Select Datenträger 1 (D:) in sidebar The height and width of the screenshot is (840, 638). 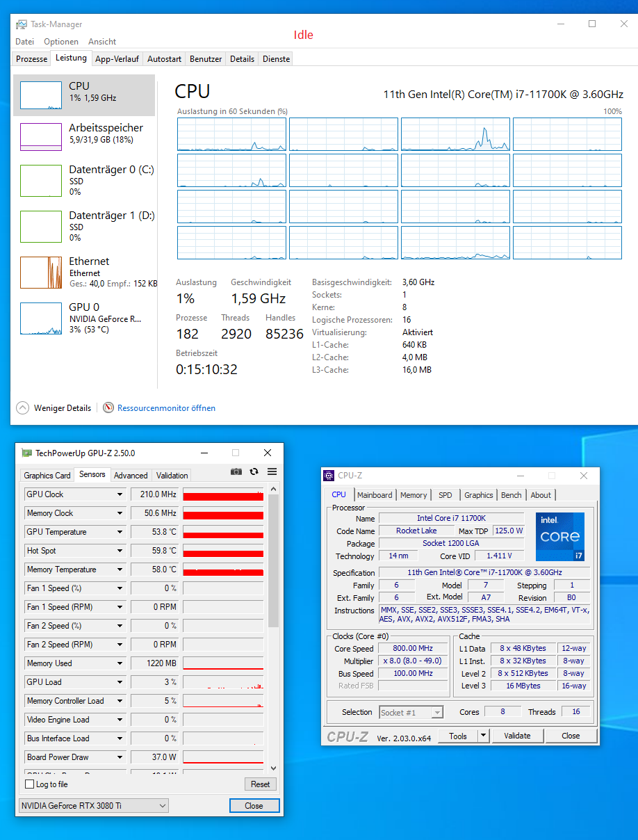coord(84,226)
